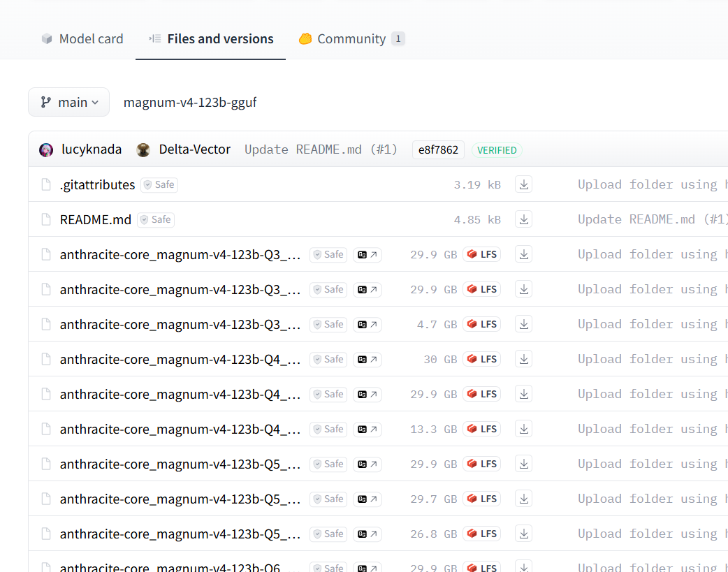
Task: Click Safe badge on 13.3 GB Q4 row
Action: 328,429
